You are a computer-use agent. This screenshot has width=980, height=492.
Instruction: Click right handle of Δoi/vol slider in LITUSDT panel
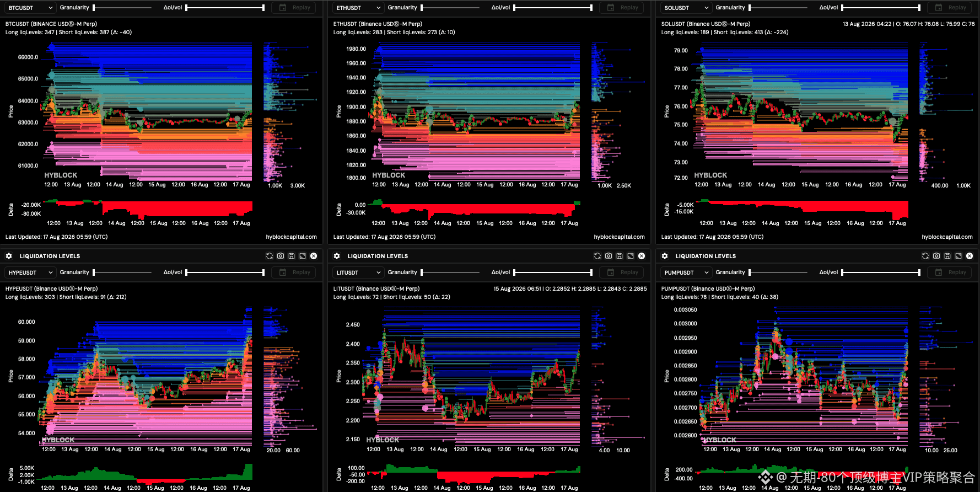coord(591,272)
